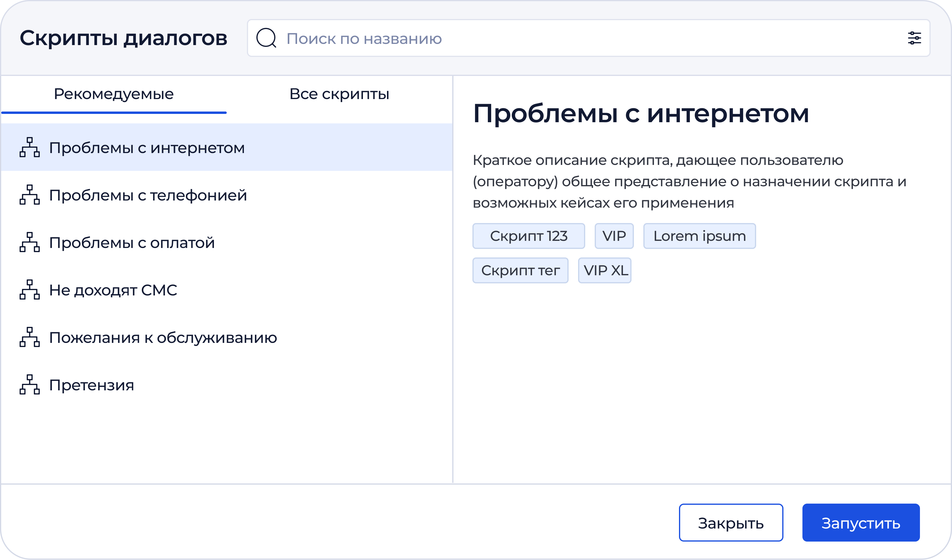Viewport: 952px width, 560px height.
Task: Click the Скрипт 123 tag
Action: 529,236
